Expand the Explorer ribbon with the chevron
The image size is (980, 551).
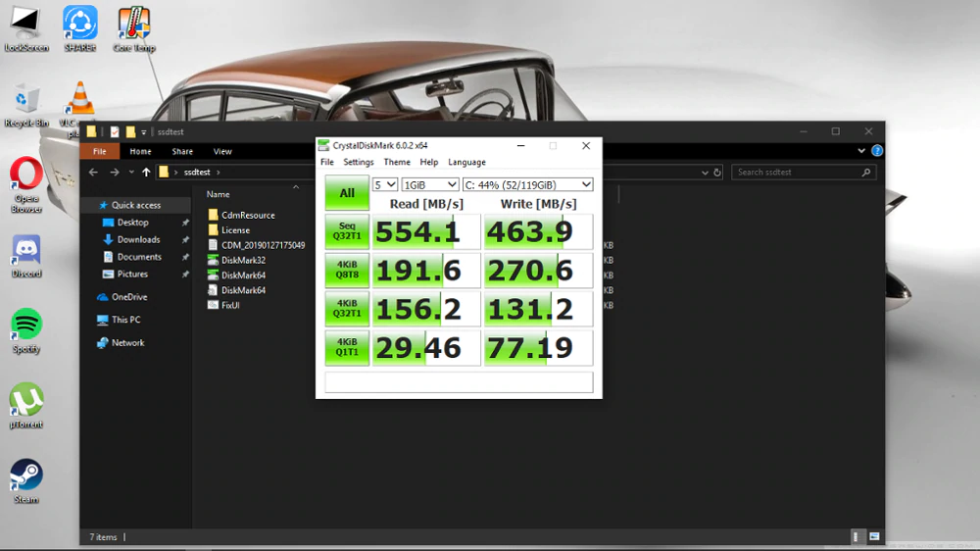click(862, 151)
